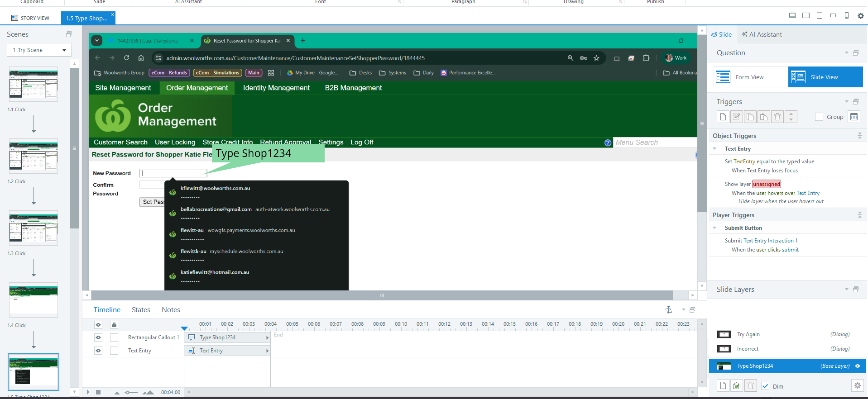868x399 pixels.
Task: Toggle base layer visibility eye in Slide Layers
Action: tap(858, 366)
